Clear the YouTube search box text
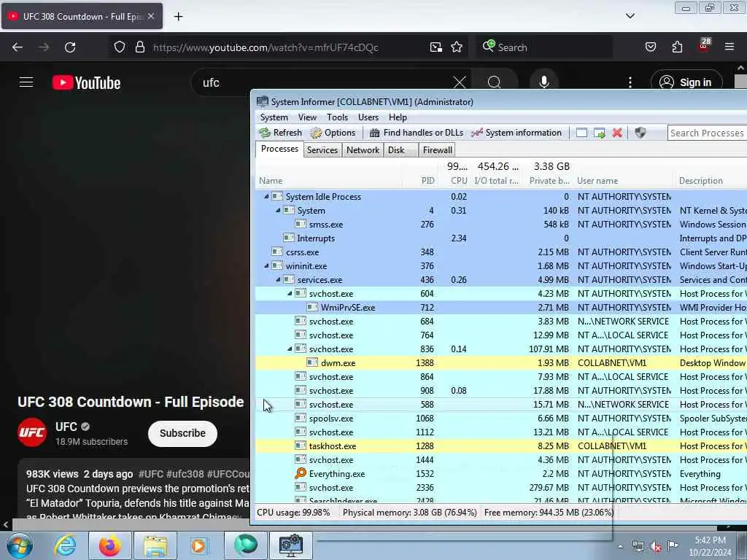 point(460,83)
